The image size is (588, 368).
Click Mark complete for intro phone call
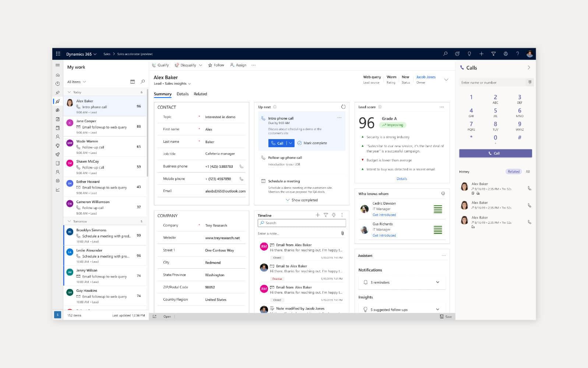[312, 143]
